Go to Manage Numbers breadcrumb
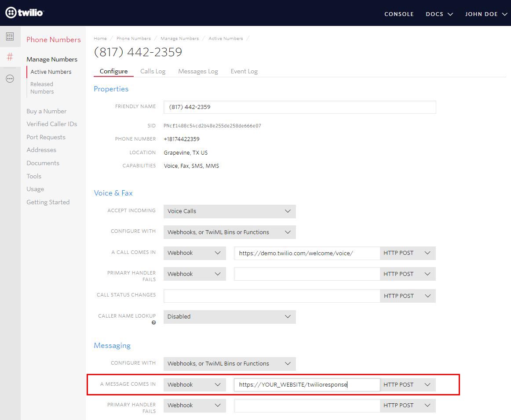511x420 pixels. point(179,38)
